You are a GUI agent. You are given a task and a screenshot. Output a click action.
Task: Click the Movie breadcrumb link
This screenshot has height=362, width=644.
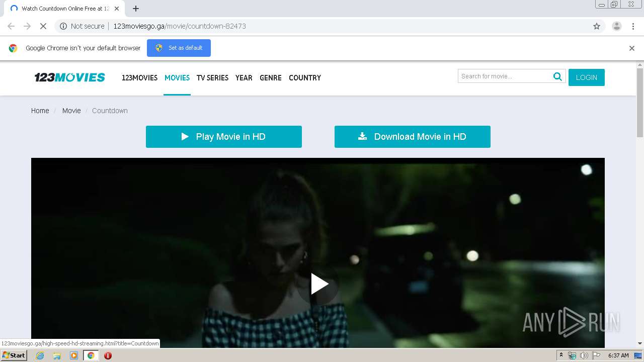71,111
